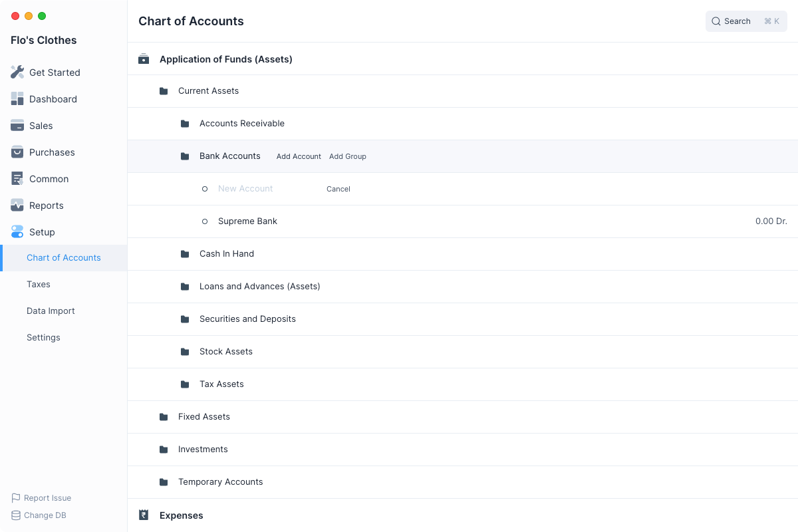This screenshot has width=798, height=532.
Task: Click the Change DB database icon
Action: point(16,515)
